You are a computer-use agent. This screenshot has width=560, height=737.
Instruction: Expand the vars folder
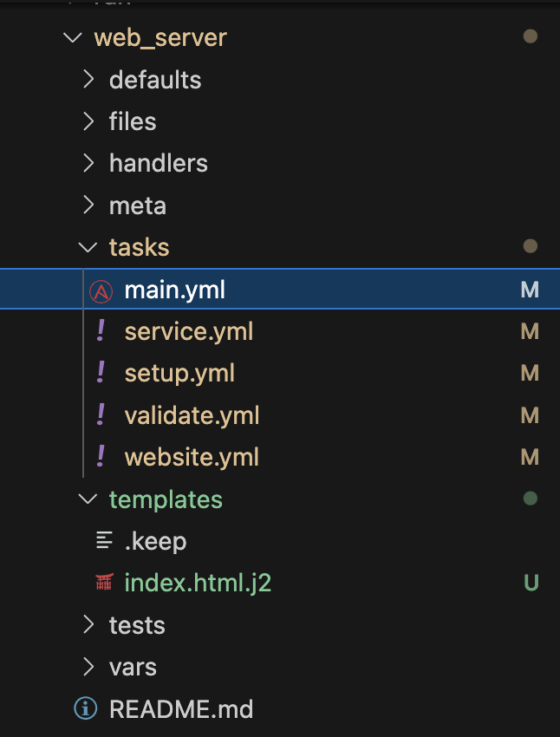[x=88, y=667]
